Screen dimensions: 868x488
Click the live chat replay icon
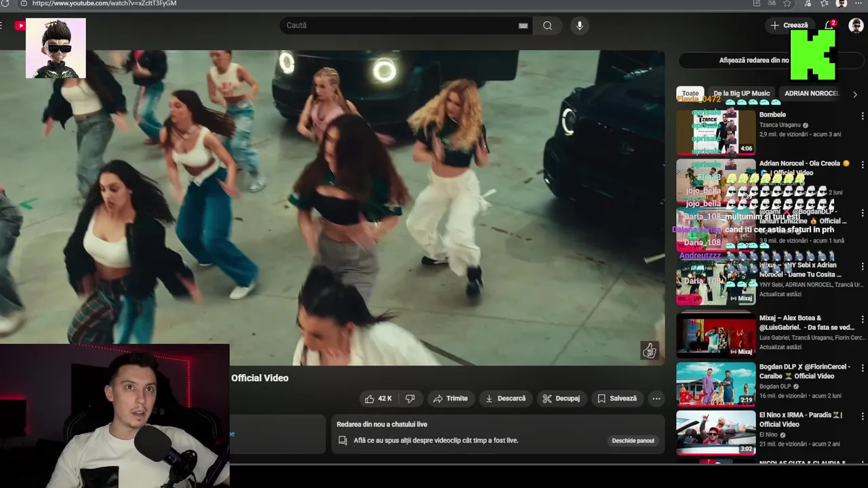click(x=343, y=441)
